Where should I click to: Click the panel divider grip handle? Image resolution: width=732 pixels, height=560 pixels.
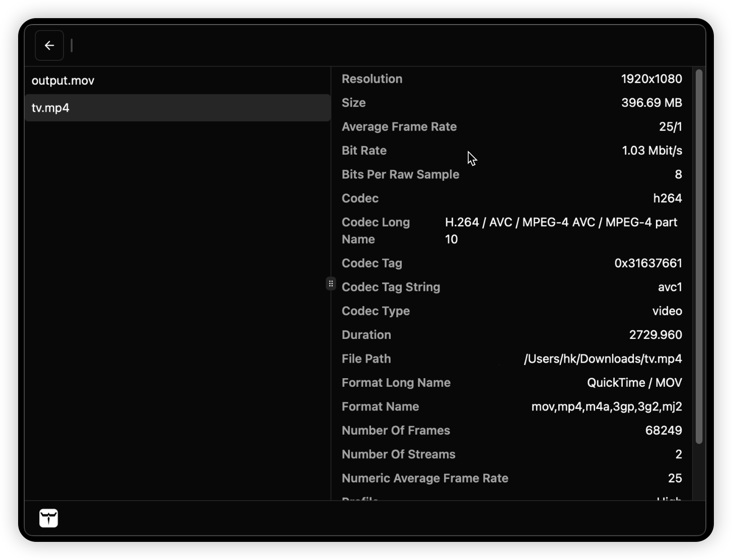(x=331, y=284)
